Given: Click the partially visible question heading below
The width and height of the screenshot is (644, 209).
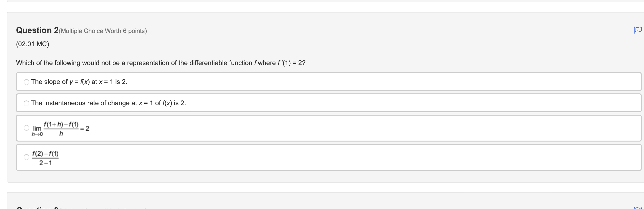Looking at the screenshot, I should (38, 208).
